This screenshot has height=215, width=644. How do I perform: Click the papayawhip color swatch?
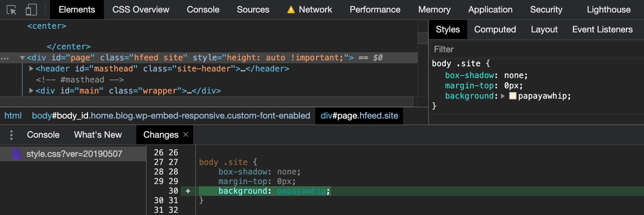tap(512, 96)
